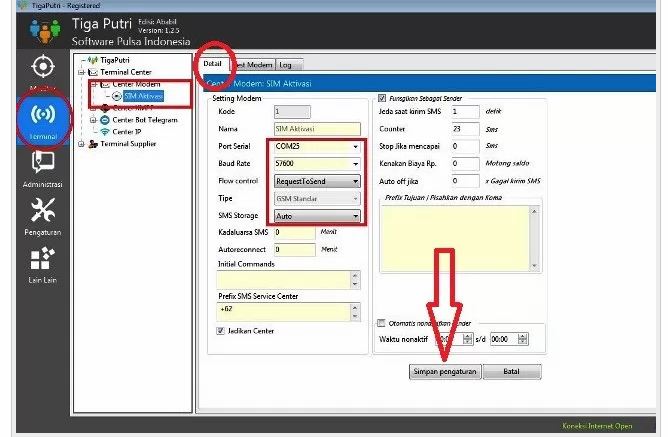The width and height of the screenshot is (668, 437).
Task: Click the Jeda saat kirim SMS field
Action: [465, 112]
